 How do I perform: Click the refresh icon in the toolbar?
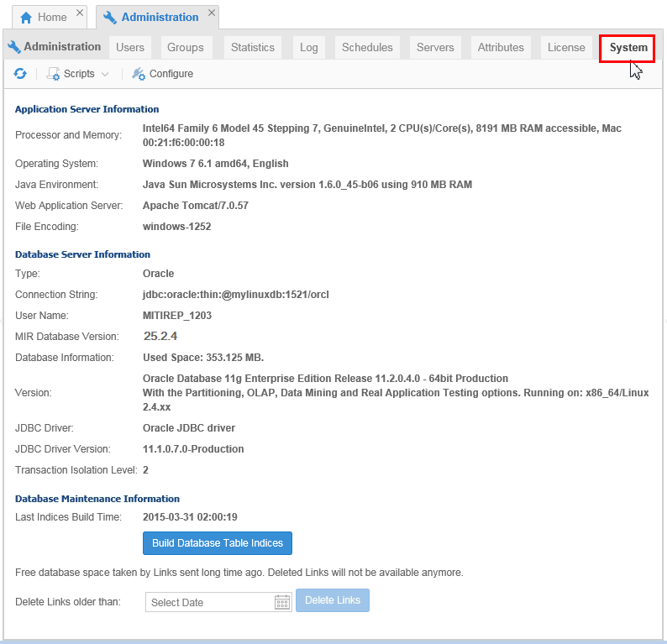(20, 74)
